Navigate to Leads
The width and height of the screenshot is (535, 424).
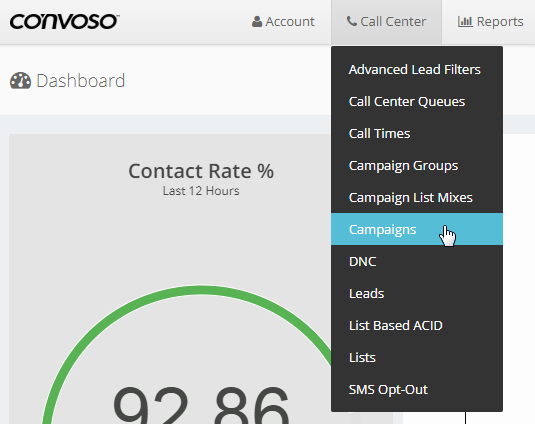tap(417, 294)
